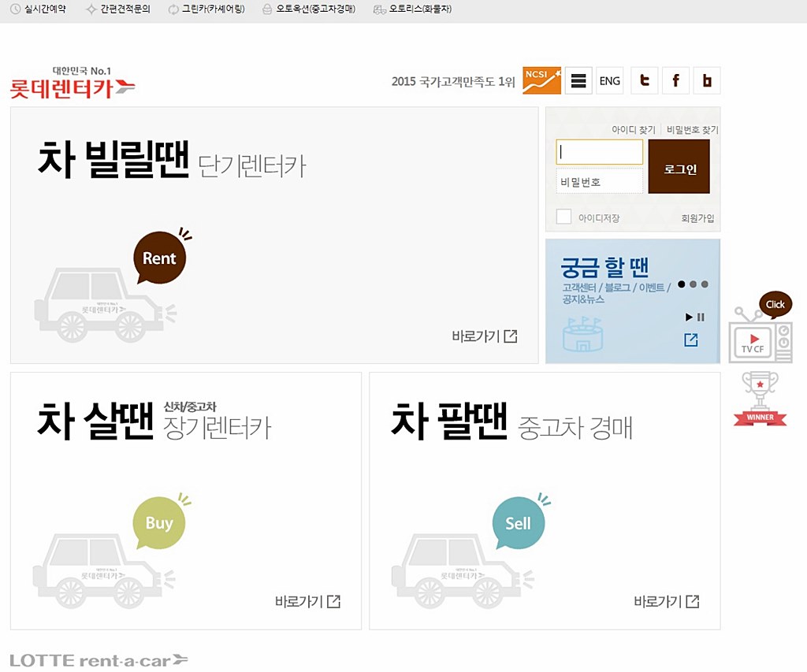The image size is (807, 672).
Task: Open 오토리스(화물차) in the top bar
Action: 413,9
